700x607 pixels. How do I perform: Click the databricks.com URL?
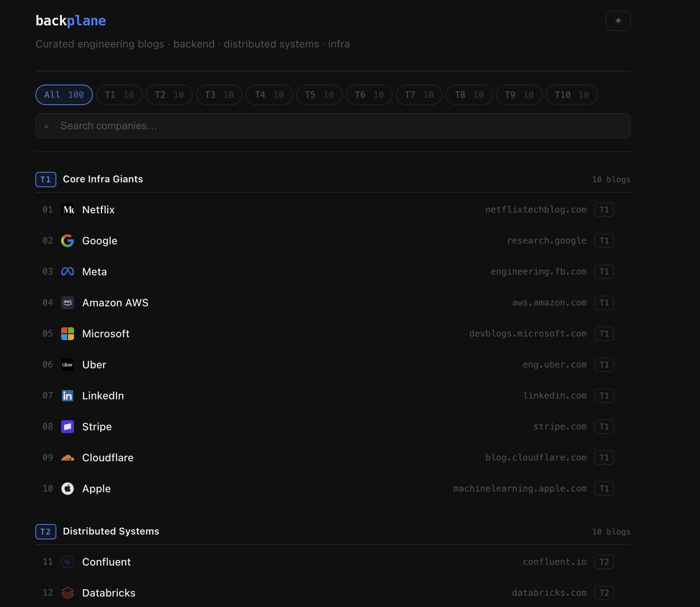tap(549, 593)
